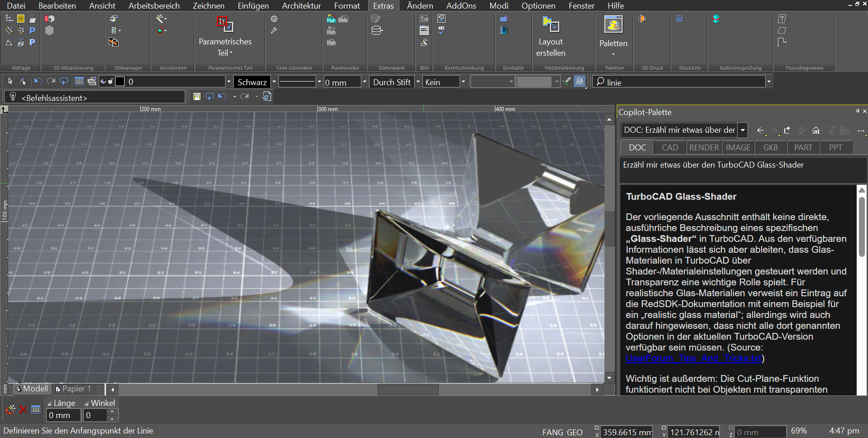Expand the Kein dropdown

pyautogui.click(x=463, y=82)
